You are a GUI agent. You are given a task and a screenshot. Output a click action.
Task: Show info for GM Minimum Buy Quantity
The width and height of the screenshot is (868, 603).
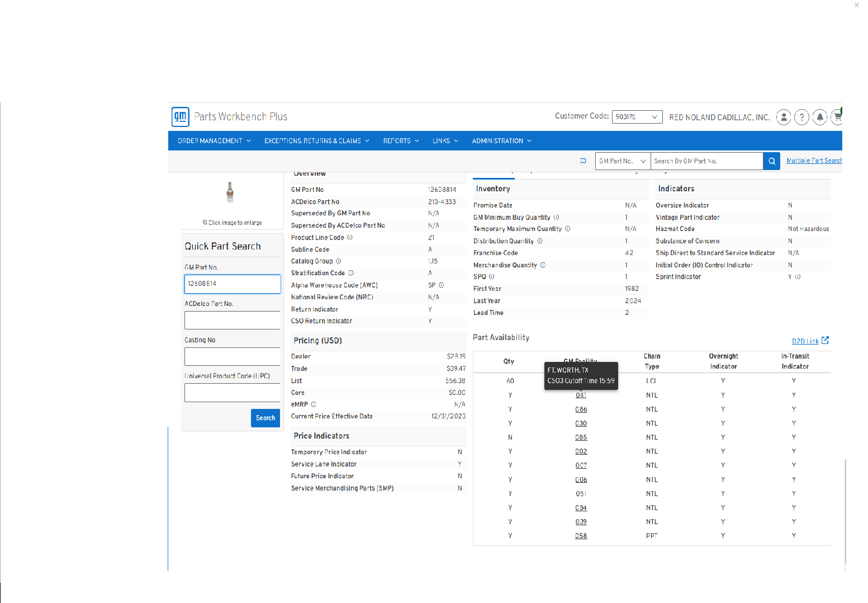point(556,218)
